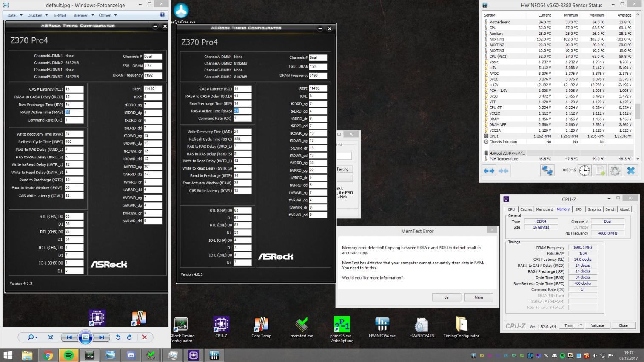
Task: Click the Validate button in CPU-Z
Action: click(x=597, y=325)
